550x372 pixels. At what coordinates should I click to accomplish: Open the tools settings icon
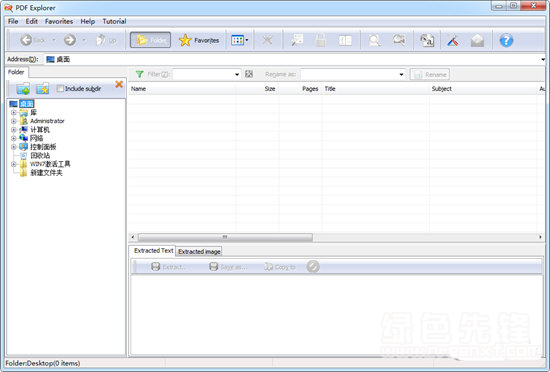[x=453, y=40]
